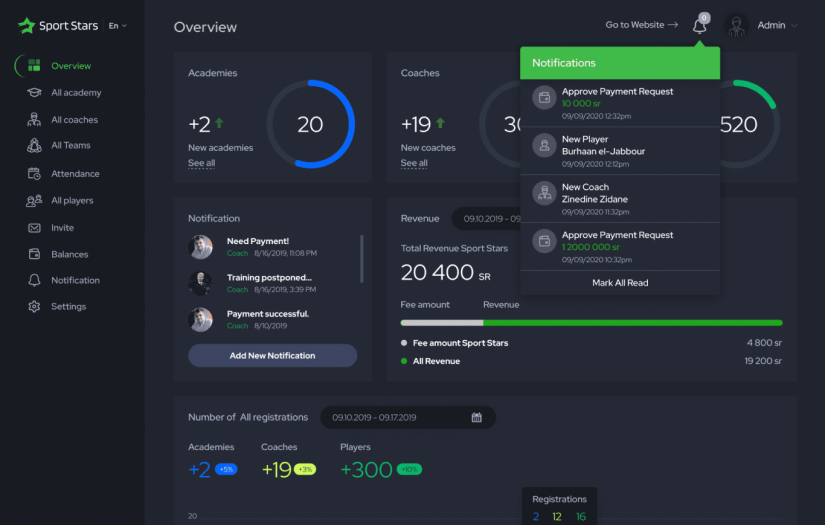Click the Attendance calendar icon
Screen dimensions: 825x525
tap(34, 174)
